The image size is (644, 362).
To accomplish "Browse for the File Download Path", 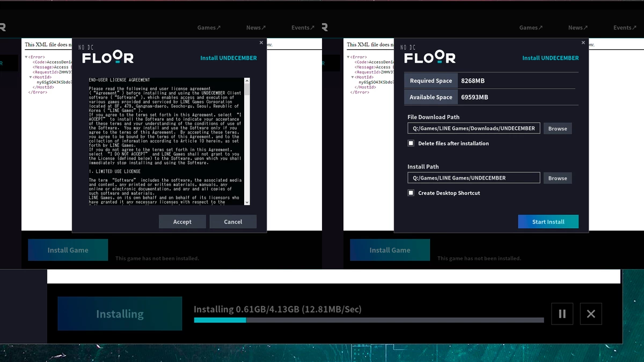I will click(558, 129).
